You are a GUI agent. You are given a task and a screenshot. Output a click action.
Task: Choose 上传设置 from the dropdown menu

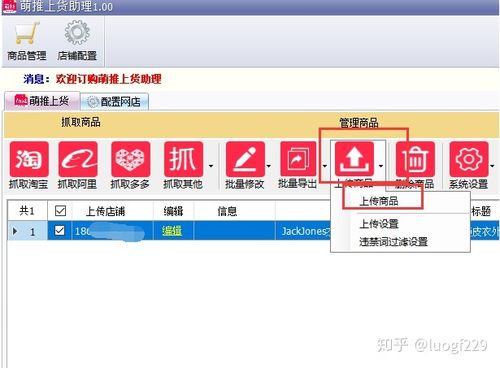pos(379,224)
